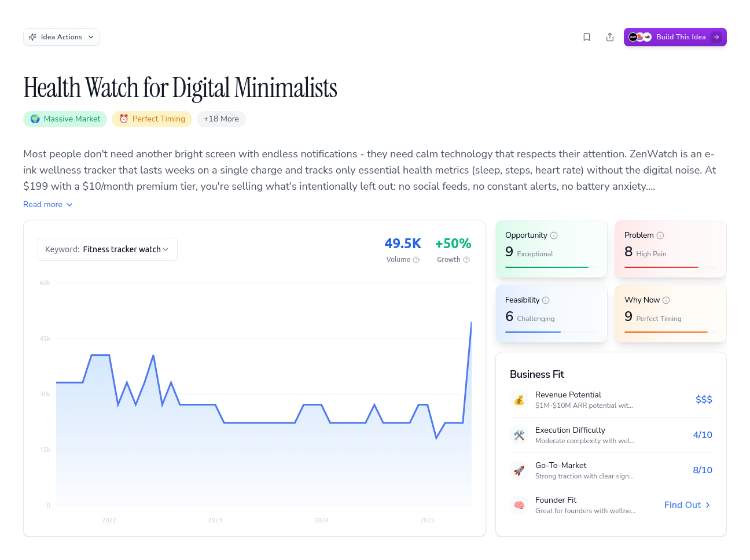This screenshot has width=750, height=560.
Task: Click the bookmark icon to save idea
Action: (x=587, y=37)
